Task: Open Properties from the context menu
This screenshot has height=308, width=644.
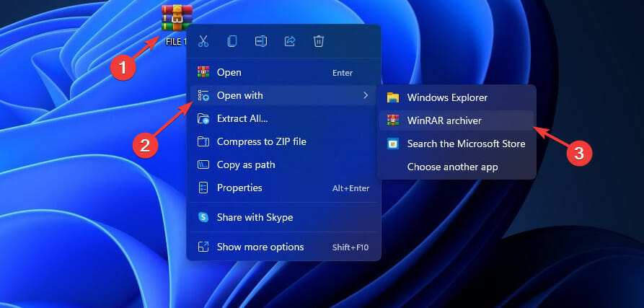Action: [283, 188]
